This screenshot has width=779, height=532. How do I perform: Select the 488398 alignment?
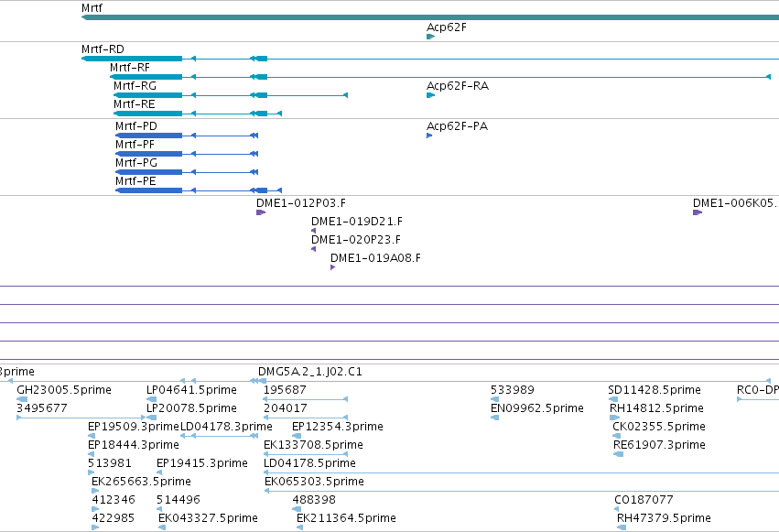point(297,509)
